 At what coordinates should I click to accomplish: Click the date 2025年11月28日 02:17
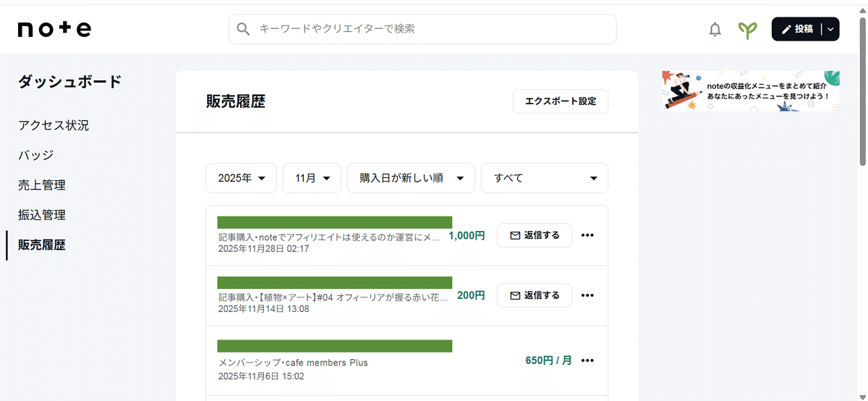[x=264, y=248]
